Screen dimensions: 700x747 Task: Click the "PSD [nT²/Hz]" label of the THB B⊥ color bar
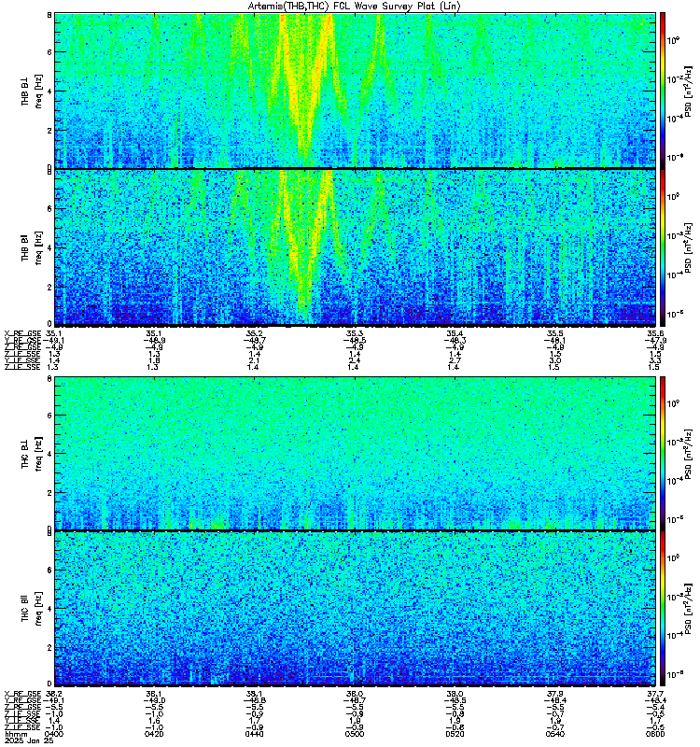[688, 92]
